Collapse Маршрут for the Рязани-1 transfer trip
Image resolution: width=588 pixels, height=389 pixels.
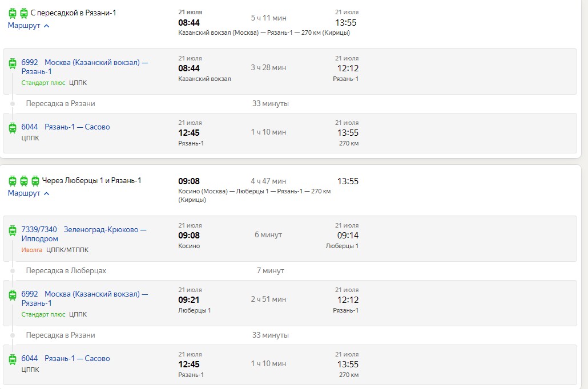(x=29, y=26)
